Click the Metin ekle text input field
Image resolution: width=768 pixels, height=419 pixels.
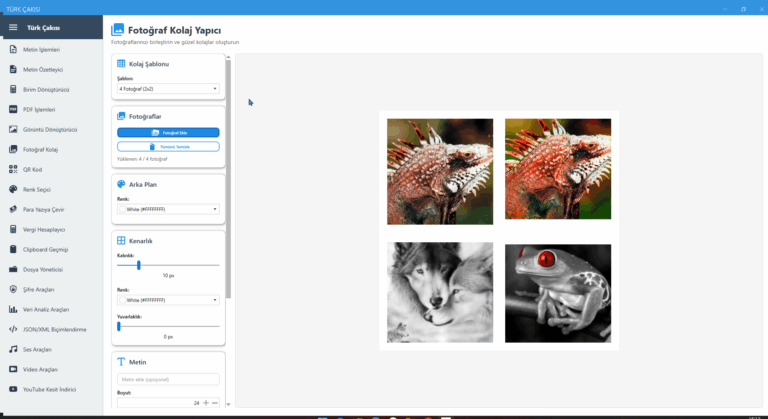click(168, 379)
